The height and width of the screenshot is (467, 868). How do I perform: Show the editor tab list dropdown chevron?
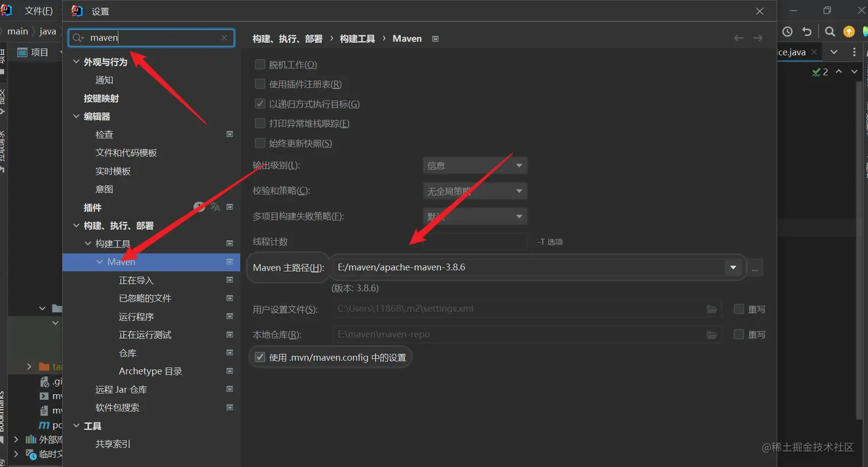pos(834,52)
